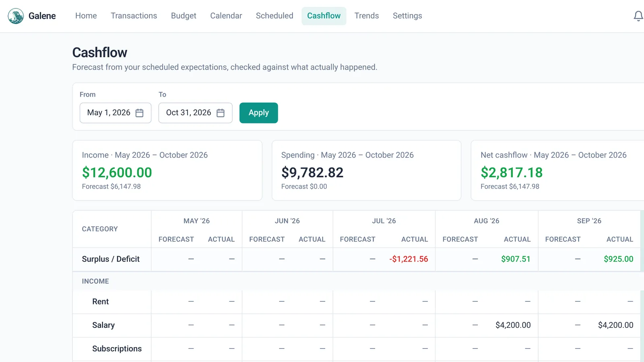Switch to the Budget tab

(184, 16)
